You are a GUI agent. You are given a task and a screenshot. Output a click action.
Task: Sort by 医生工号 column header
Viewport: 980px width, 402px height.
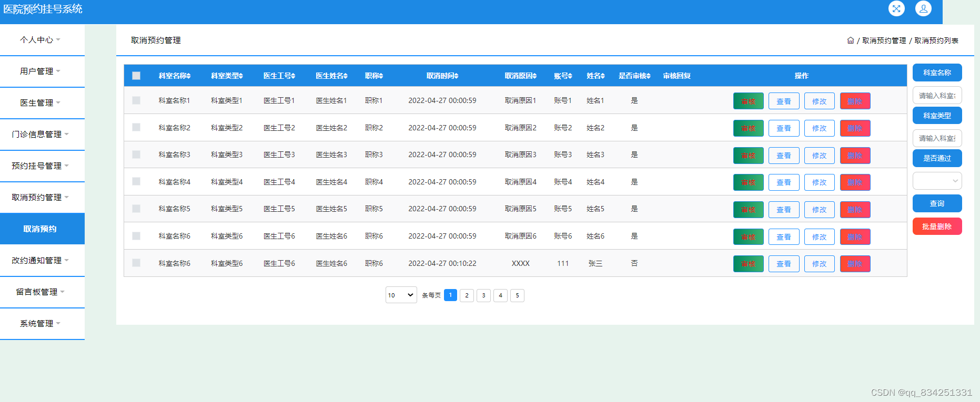[279, 76]
